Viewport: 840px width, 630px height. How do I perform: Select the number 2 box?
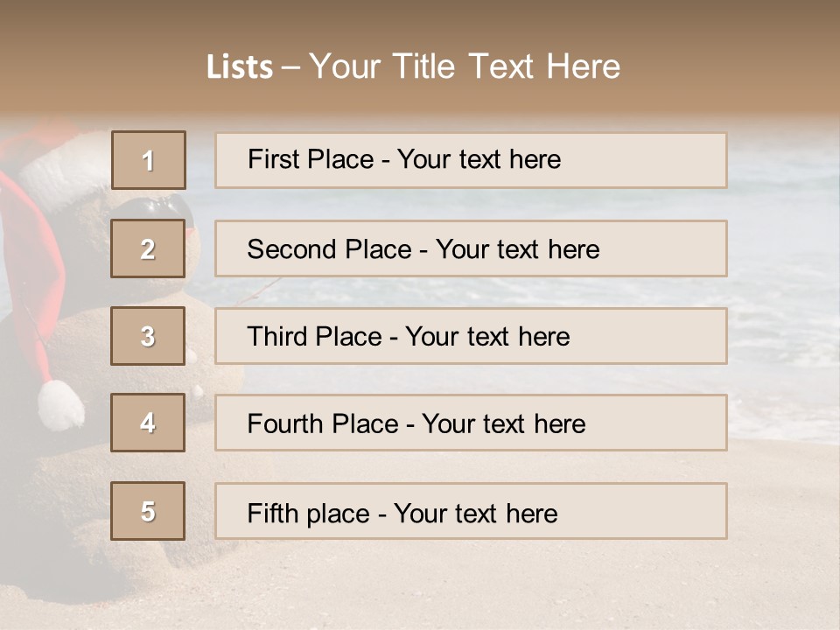(x=148, y=249)
